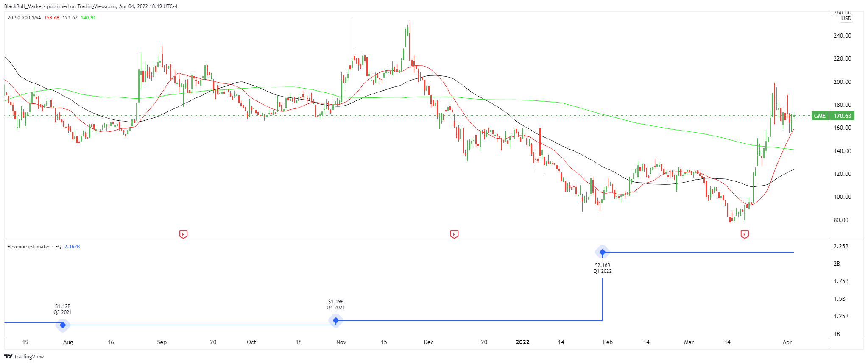Image resolution: width=868 pixels, height=364 pixels.
Task: Click the 170.63 current price label
Action: [x=842, y=116]
